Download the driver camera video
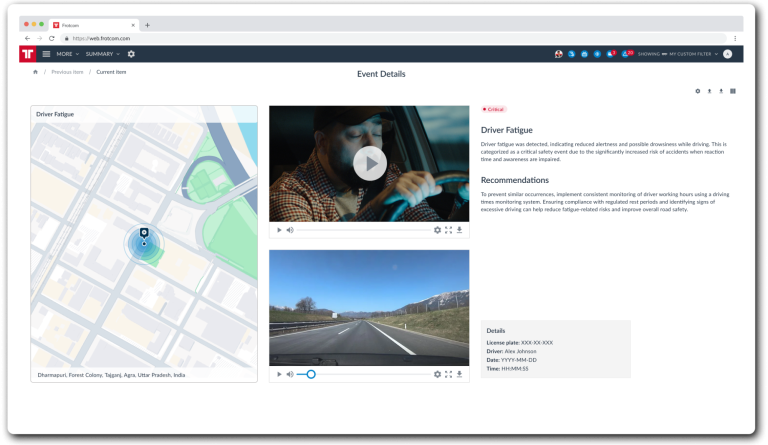Viewport: 768px width, 445px height. [459, 230]
